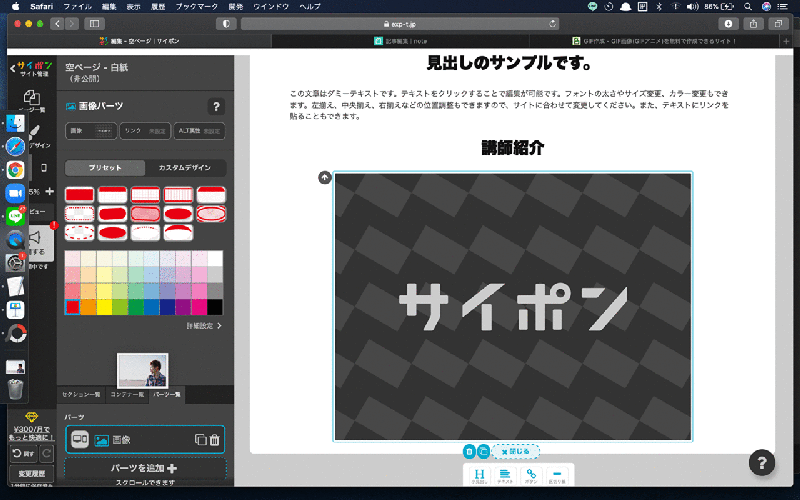This screenshot has height=500, width=800.
Task: Pick the yellow color swatch in bottom row
Action: point(104,307)
